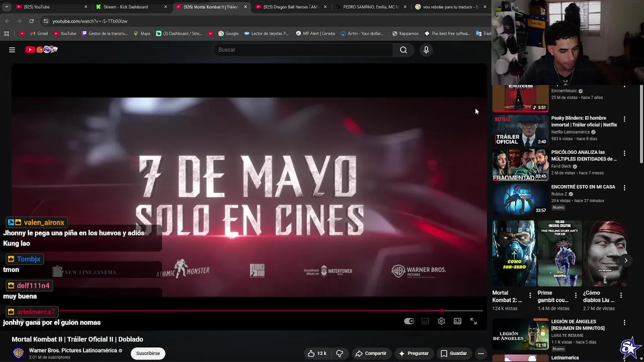Image resolution: width=644 pixels, height=362 pixels.
Task: Click the Guardar save button
Action: coord(454,353)
